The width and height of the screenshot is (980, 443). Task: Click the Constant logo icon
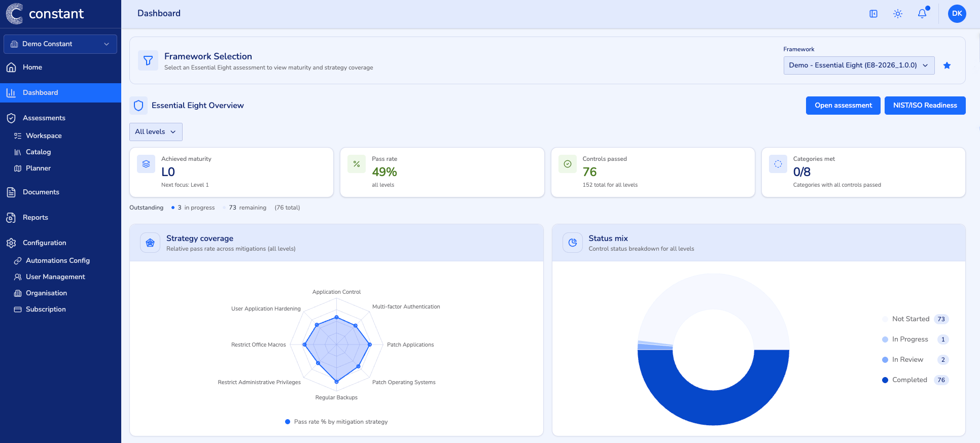14,14
